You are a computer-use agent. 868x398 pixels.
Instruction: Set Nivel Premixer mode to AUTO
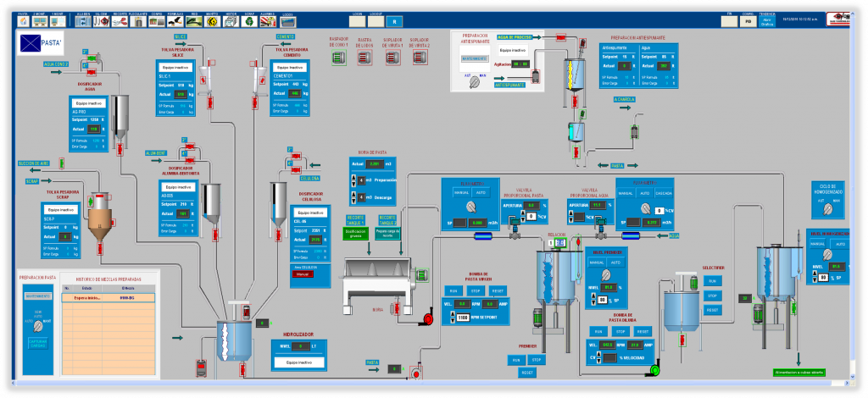pyautogui.click(x=616, y=263)
